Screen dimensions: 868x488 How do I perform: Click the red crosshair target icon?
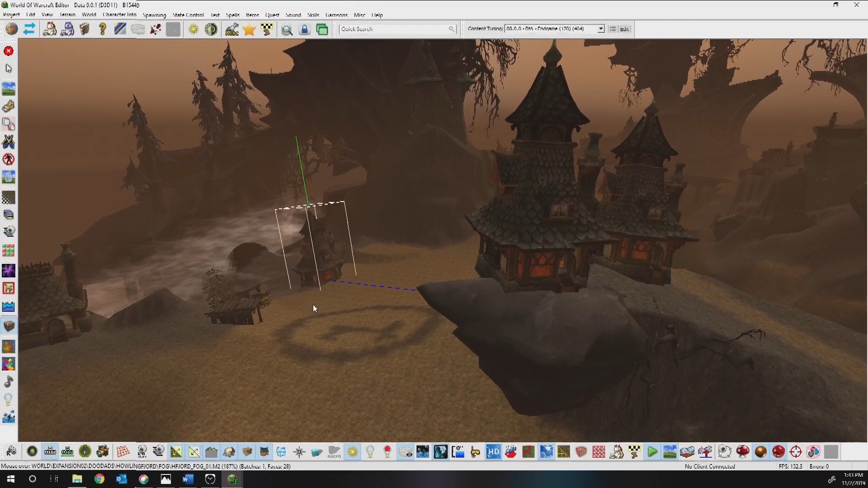796,452
